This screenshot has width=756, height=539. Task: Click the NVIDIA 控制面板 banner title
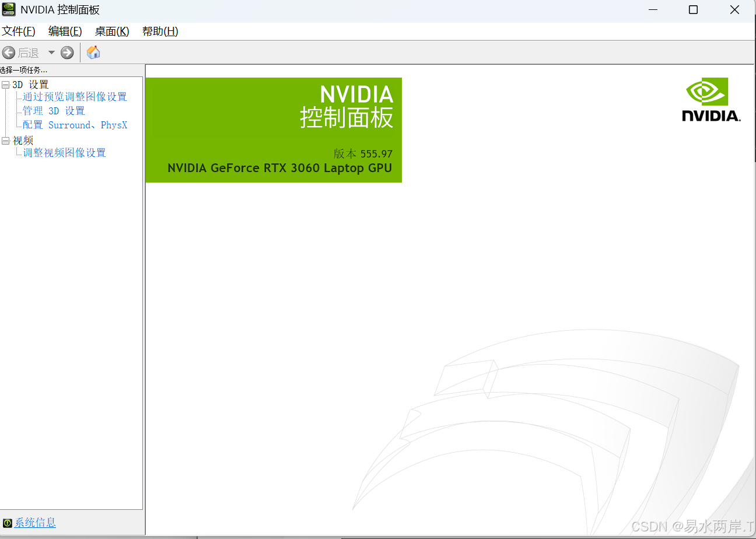pos(347,106)
